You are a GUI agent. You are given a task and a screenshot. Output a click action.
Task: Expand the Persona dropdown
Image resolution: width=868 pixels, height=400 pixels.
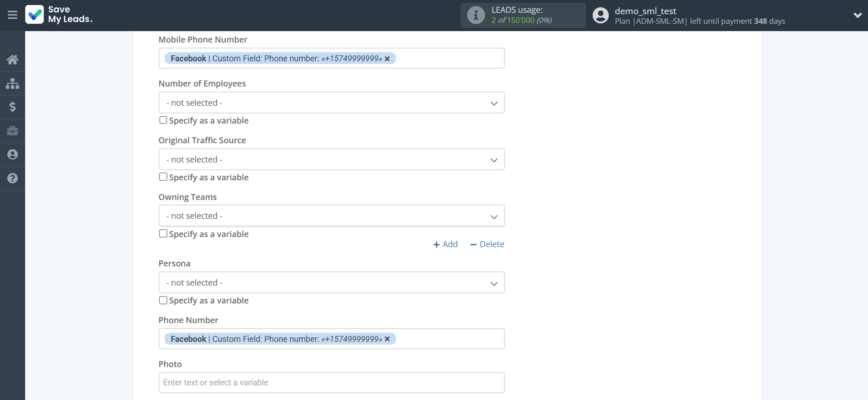[331, 283]
